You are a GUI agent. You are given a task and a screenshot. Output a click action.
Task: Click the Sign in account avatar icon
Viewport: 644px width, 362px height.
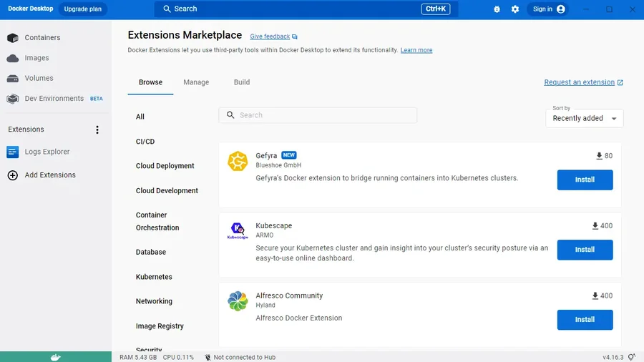560,9
